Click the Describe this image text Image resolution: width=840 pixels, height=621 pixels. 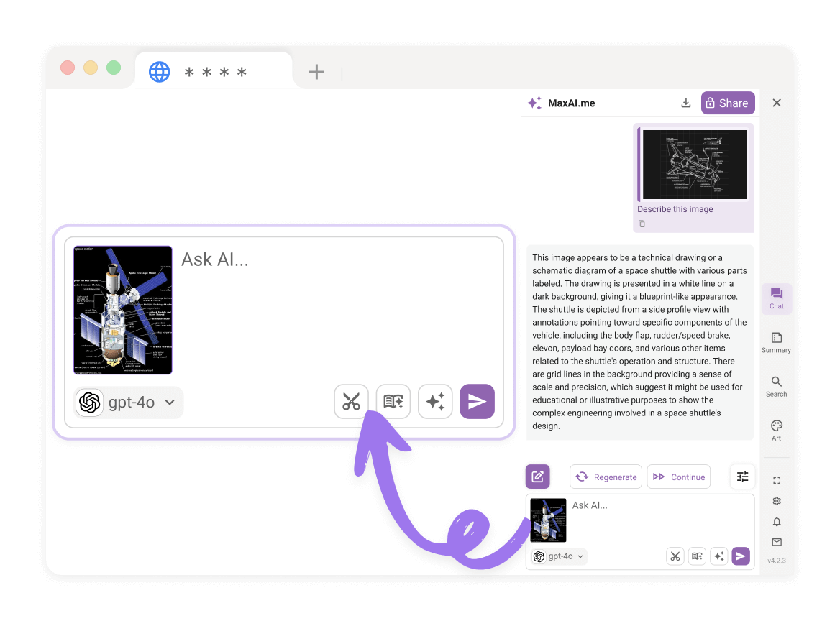[x=675, y=209]
